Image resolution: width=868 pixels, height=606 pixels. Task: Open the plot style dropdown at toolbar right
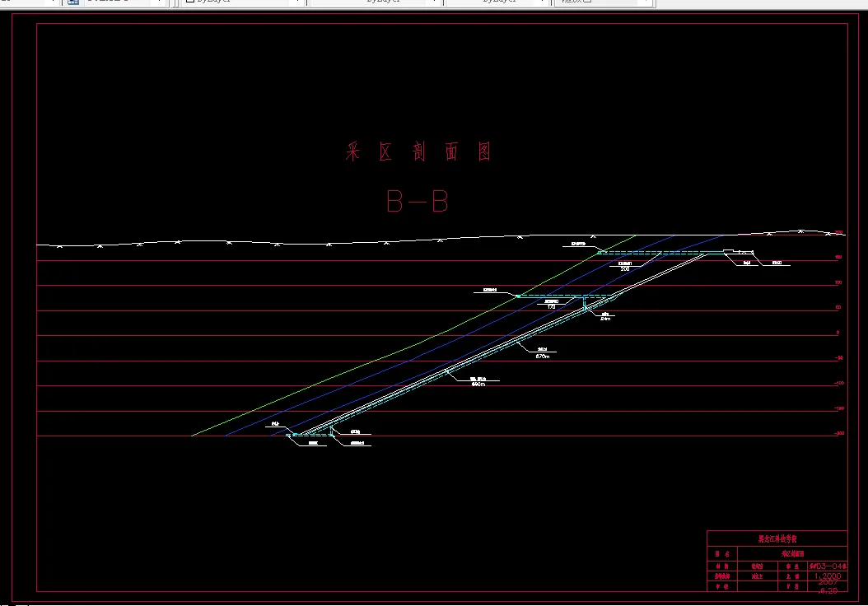tap(604, 2)
